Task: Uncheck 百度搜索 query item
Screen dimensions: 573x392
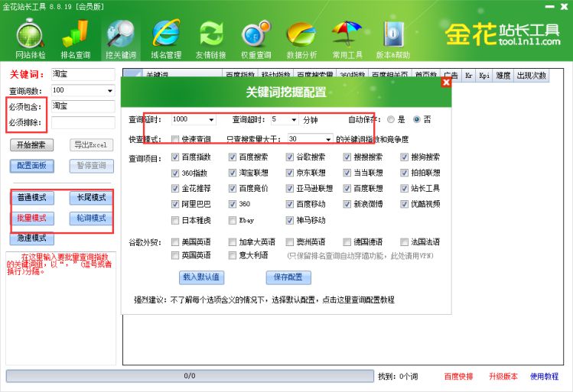Action: click(233, 157)
